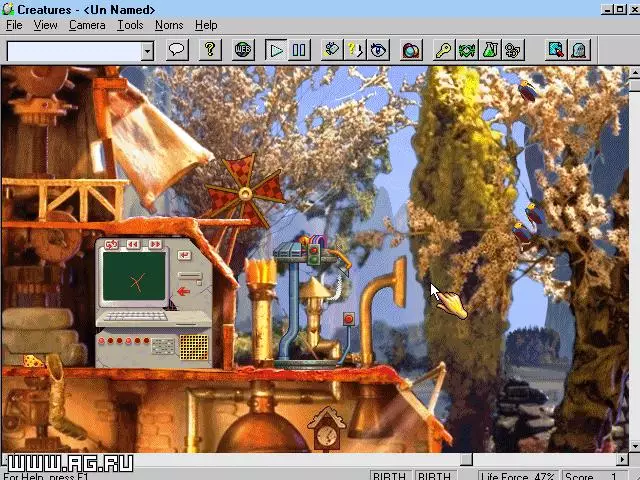
Task: Click the red checkered windmill
Action: click(244, 193)
